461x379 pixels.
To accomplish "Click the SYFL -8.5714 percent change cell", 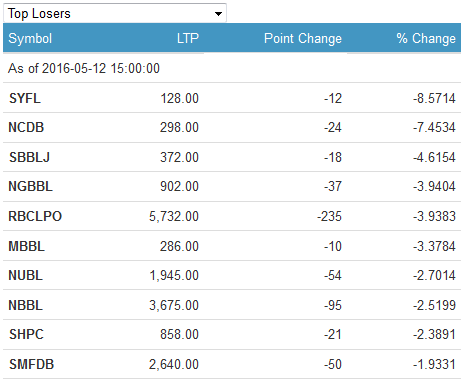I will tap(434, 98).
